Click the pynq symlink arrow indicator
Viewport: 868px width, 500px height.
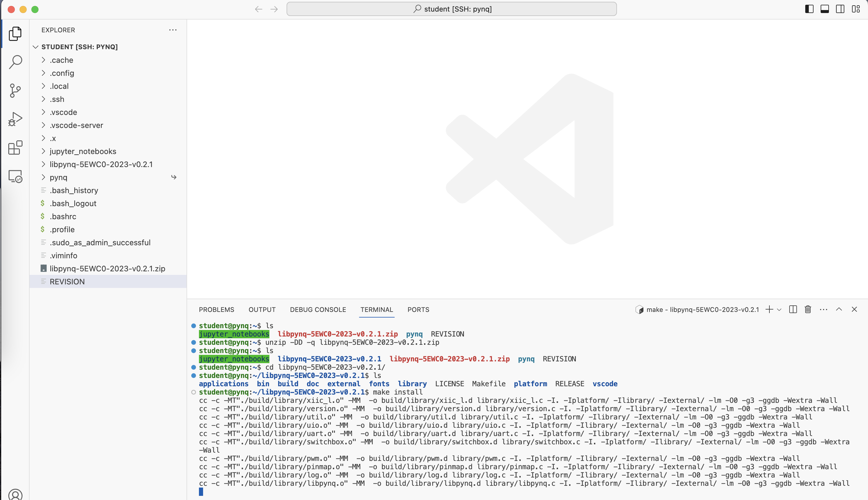(174, 177)
